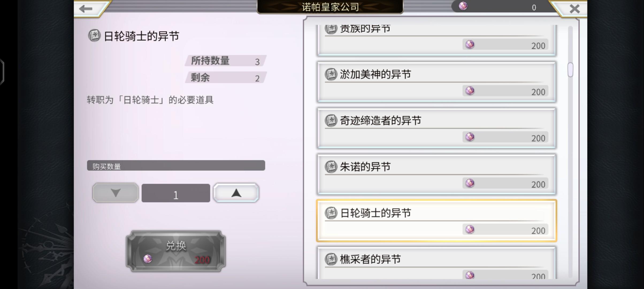The height and width of the screenshot is (289, 644).
Task: Select the 淤加美神的异节 list item
Action: [x=436, y=82]
